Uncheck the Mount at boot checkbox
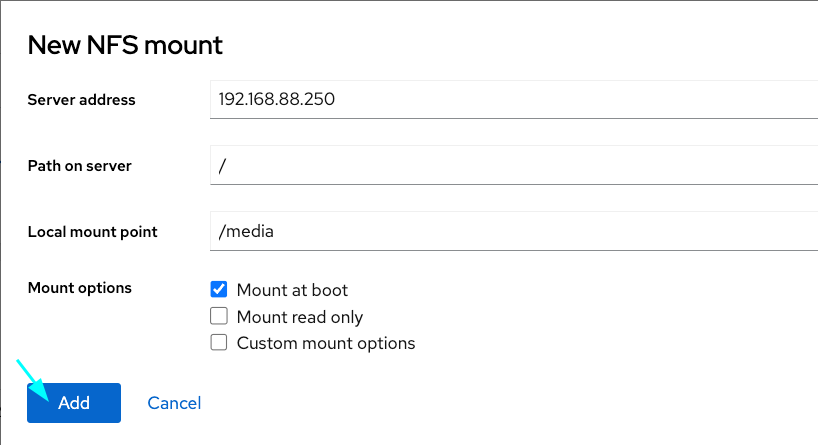 click(219, 289)
